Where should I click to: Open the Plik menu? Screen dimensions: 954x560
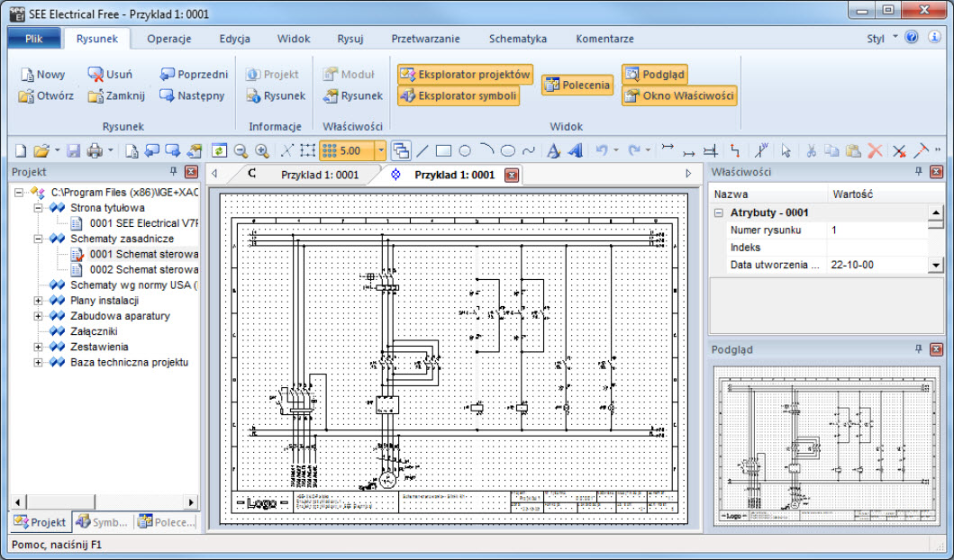tap(33, 39)
